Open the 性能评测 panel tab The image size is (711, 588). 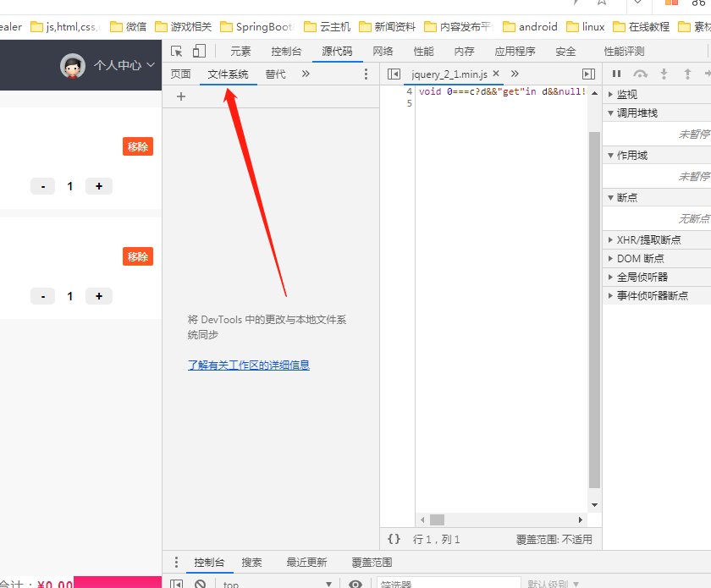(x=624, y=52)
